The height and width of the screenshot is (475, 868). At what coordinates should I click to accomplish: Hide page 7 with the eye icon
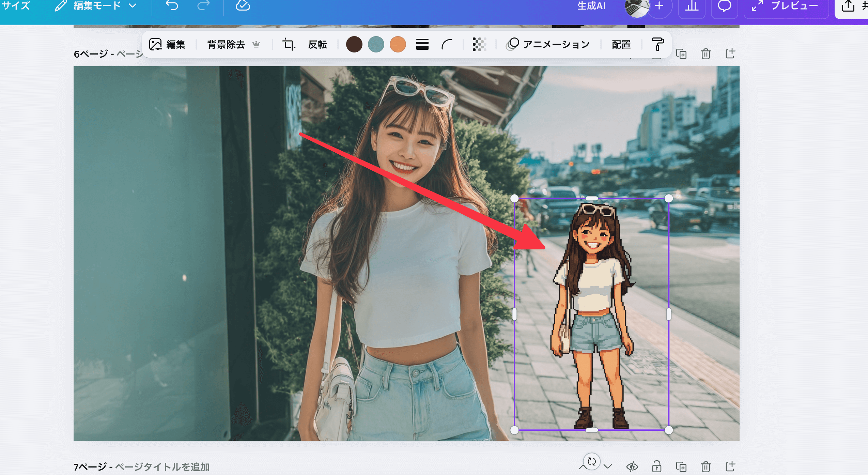coord(632,466)
